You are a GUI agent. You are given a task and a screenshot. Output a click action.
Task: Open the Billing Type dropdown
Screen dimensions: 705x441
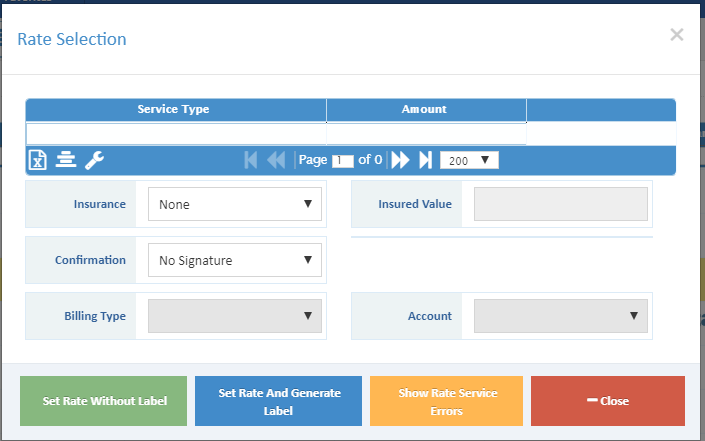[235, 316]
